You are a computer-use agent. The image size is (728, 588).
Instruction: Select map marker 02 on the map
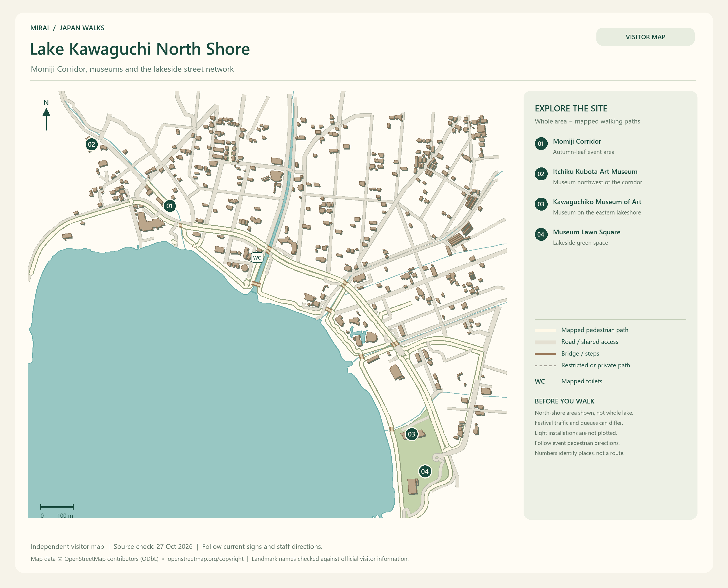tap(92, 145)
